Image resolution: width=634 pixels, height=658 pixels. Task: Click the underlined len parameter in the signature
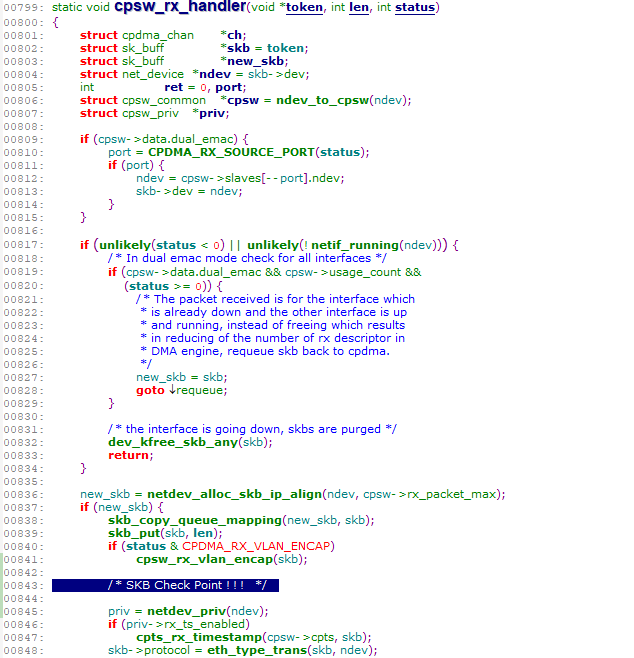pos(359,8)
